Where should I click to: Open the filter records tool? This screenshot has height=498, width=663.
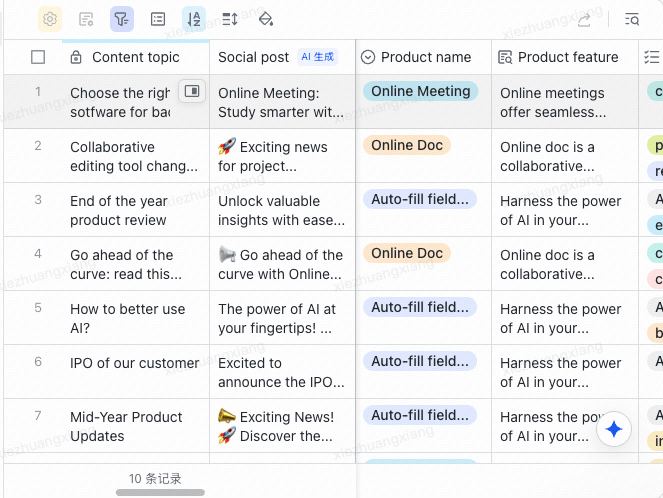[122, 19]
